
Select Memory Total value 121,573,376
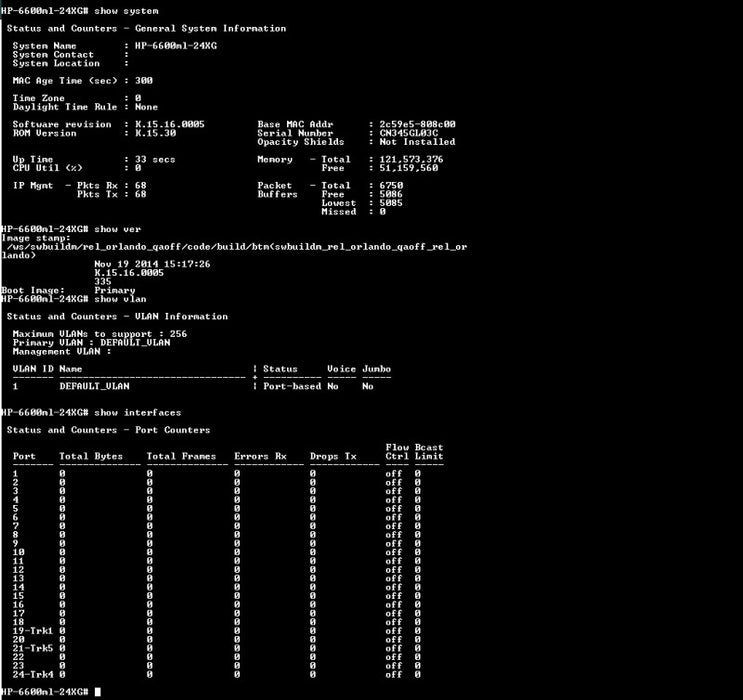tap(411, 159)
